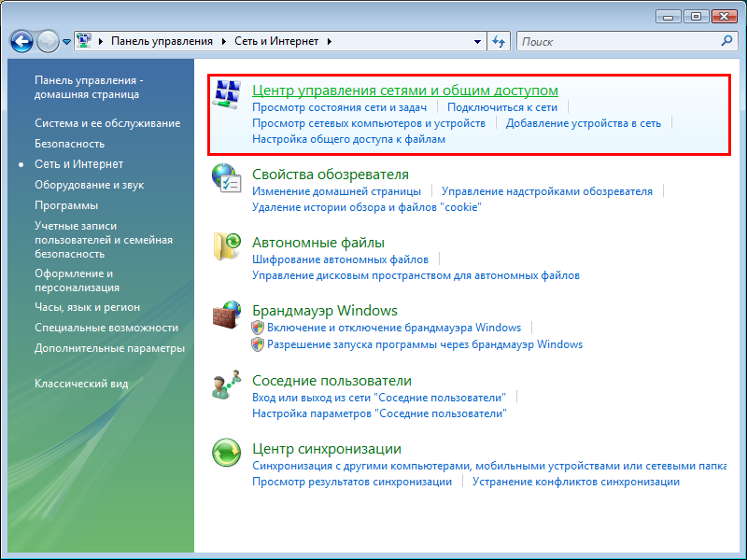Click the Центр синхронизации green icon
Viewport: 747px width, 560px height.
(226, 453)
